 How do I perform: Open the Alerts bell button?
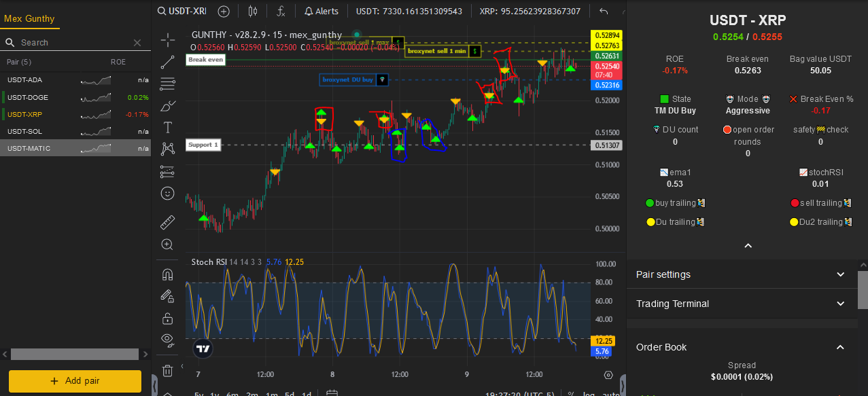tap(322, 12)
